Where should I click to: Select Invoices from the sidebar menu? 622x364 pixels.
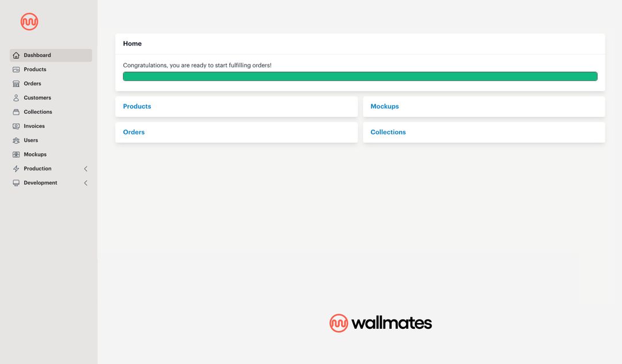[35, 126]
